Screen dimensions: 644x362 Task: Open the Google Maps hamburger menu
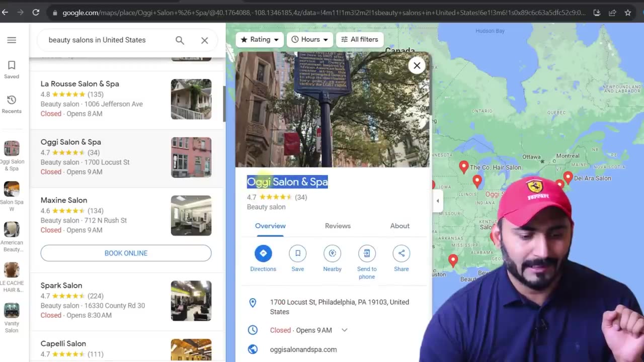click(x=12, y=40)
